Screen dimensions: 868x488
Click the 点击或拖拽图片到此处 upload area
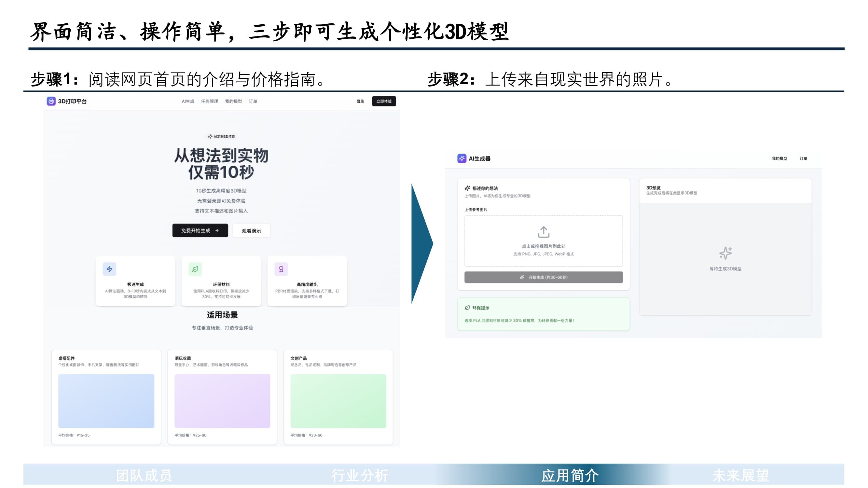pos(544,241)
